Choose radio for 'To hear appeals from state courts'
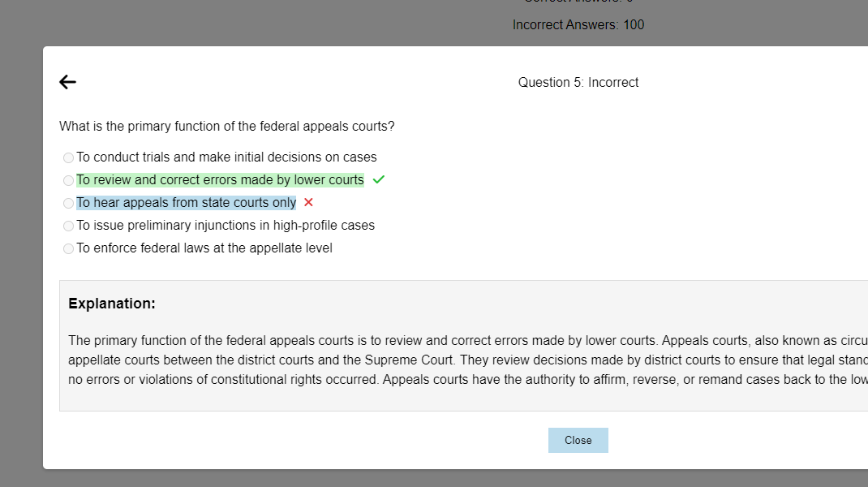868x487 pixels. click(68, 203)
